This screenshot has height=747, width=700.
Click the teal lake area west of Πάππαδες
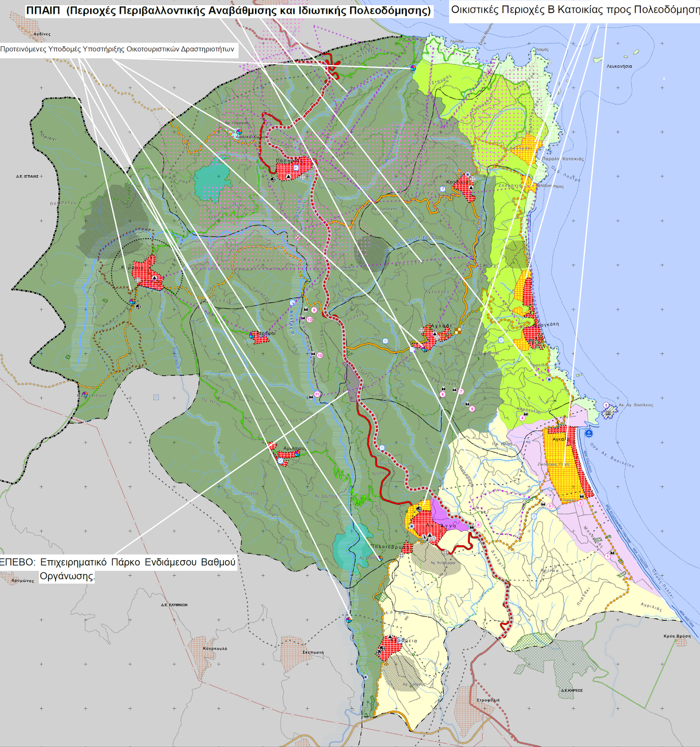tap(212, 180)
